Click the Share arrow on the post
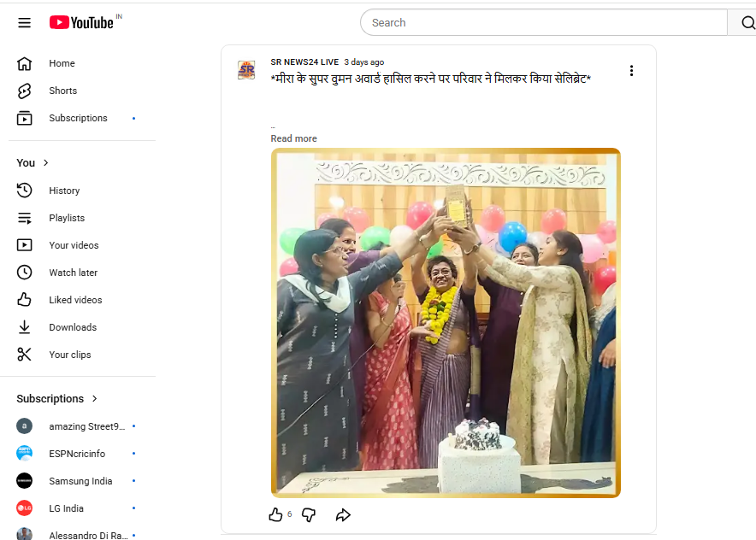 coord(342,514)
